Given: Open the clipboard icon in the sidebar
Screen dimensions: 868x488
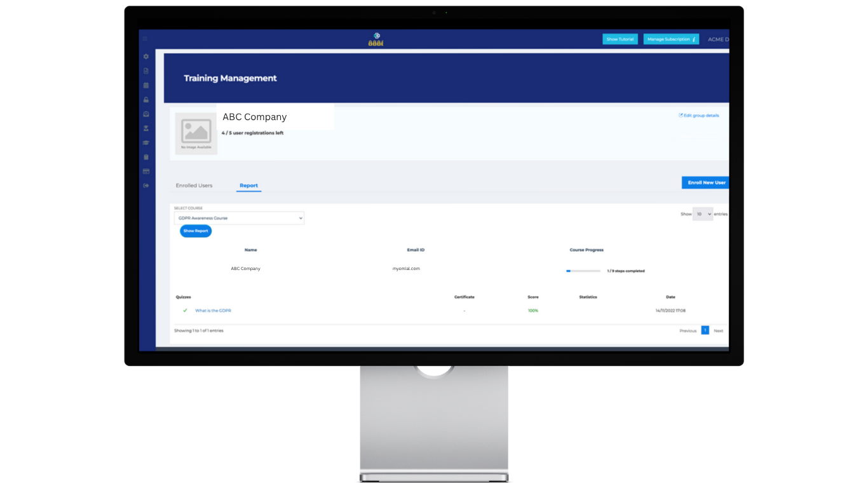Looking at the screenshot, I should [x=146, y=156].
